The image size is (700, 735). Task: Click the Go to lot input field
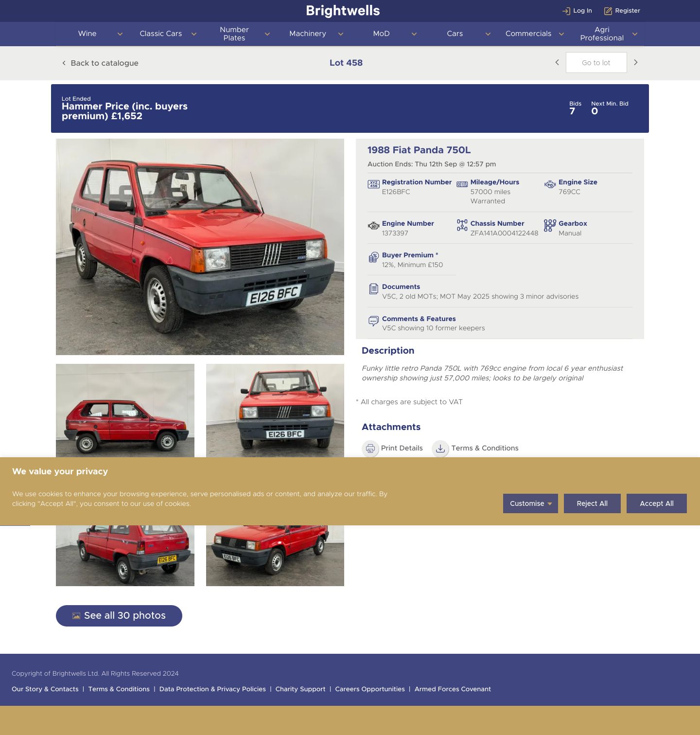pyautogui.click(x=596, y=63)
